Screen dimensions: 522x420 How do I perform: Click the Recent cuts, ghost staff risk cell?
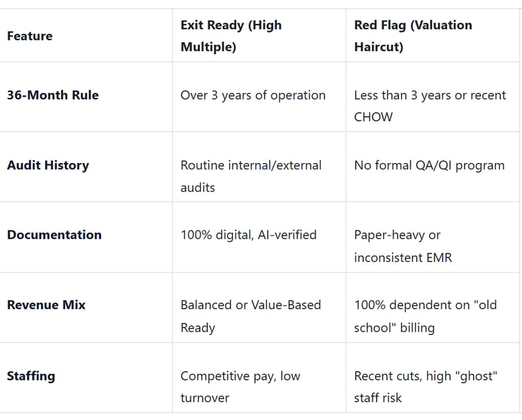click(x=425, y=386)
